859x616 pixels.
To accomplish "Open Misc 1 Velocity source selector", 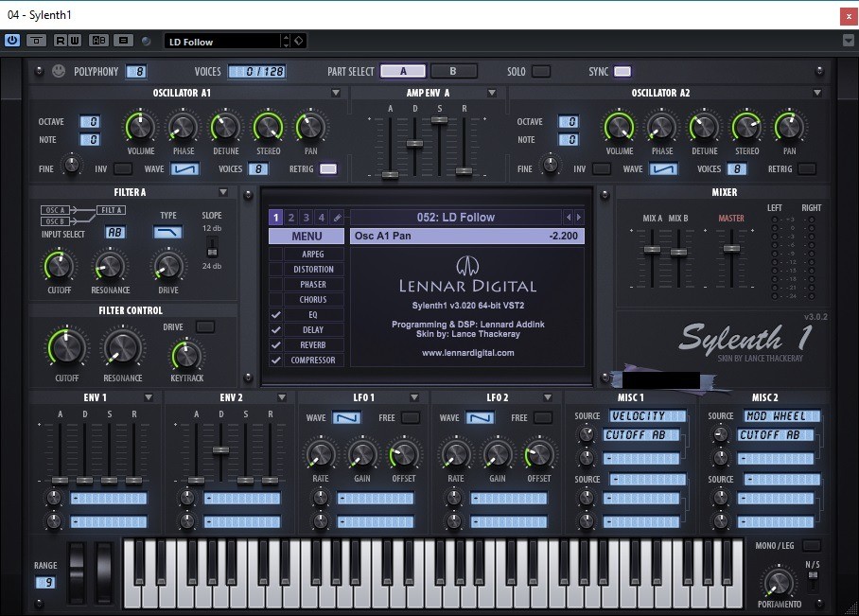I will 647,416.
